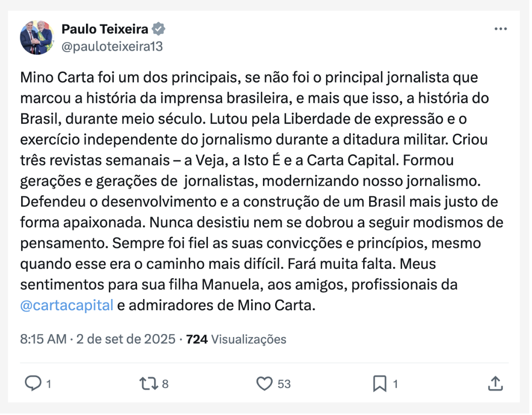
Task: Open Paulo Teixeira's profile picture
Action: click(x=37, y=37)
